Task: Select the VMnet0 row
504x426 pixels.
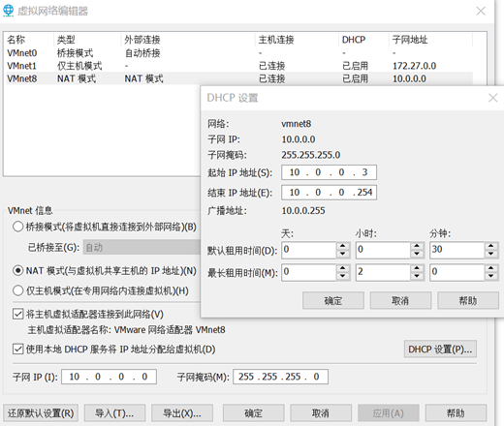Action: click(239, 52)
